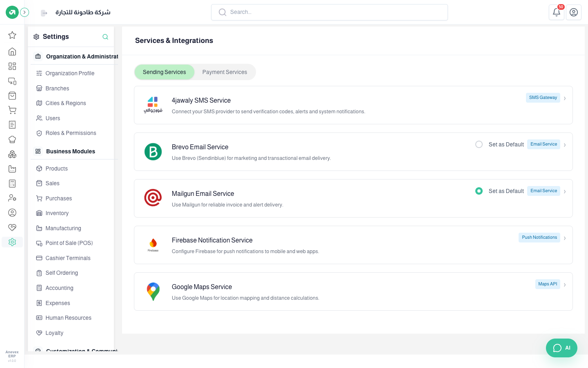Select Mailgun Set as Default radio
This screenshot has height=368, width=588.
[479, 191]
